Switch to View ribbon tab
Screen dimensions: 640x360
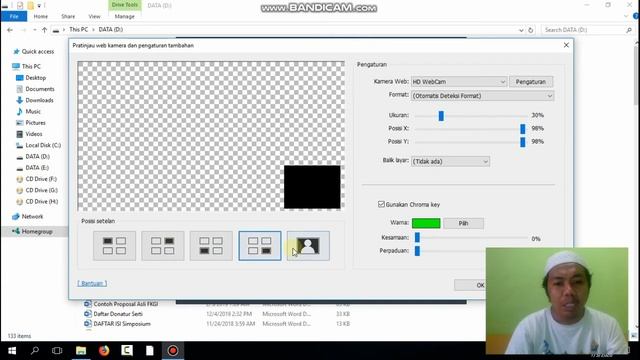pyautogui.click(x=94, y=16)
